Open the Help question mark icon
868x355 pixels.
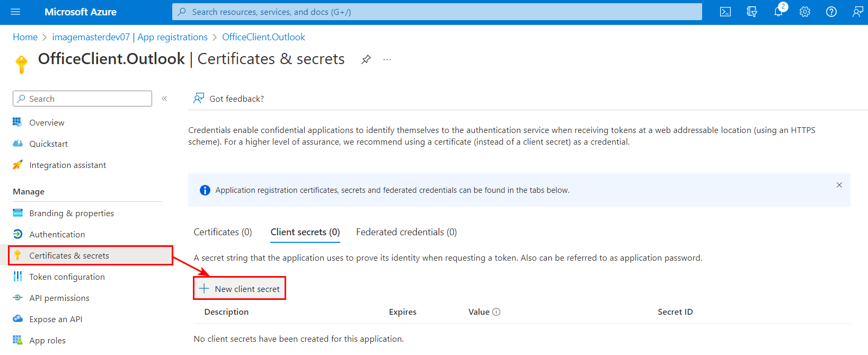click(831, 12)
